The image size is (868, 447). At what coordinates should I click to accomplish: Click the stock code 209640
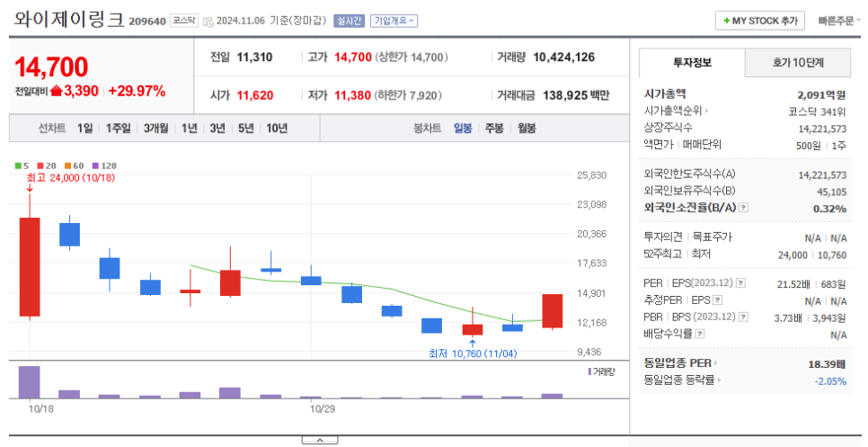147,22
